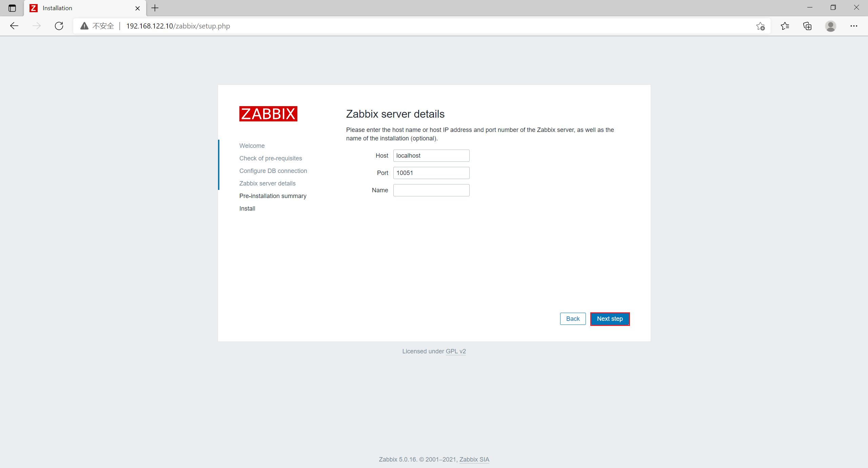The height and width of the screenshot is (468, 868).
Task: Open the Zabbix SIA link
Action: click(474, 460)
